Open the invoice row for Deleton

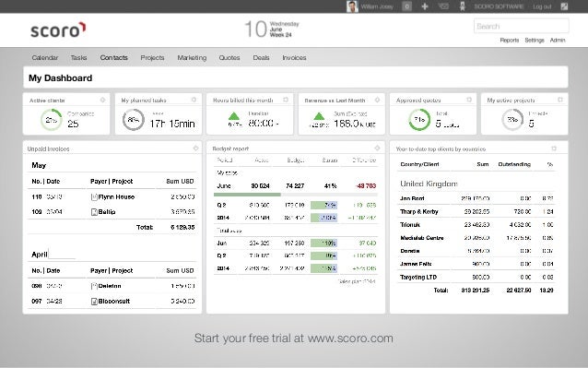pos(112,286)
